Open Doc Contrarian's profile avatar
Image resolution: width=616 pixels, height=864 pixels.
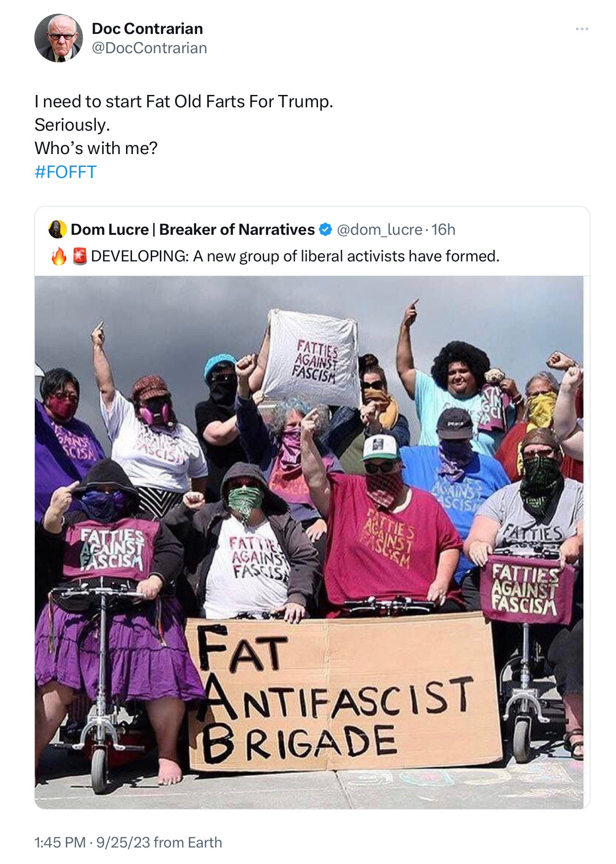click(x=59, y=38)
